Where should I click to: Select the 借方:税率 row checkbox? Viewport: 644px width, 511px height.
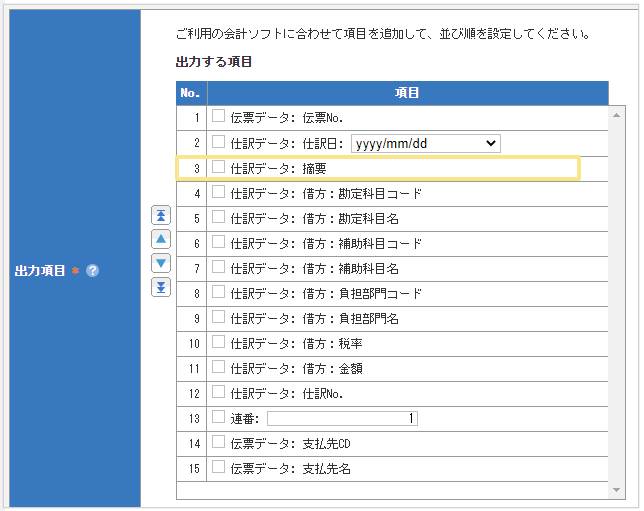(x=219, y=343)
